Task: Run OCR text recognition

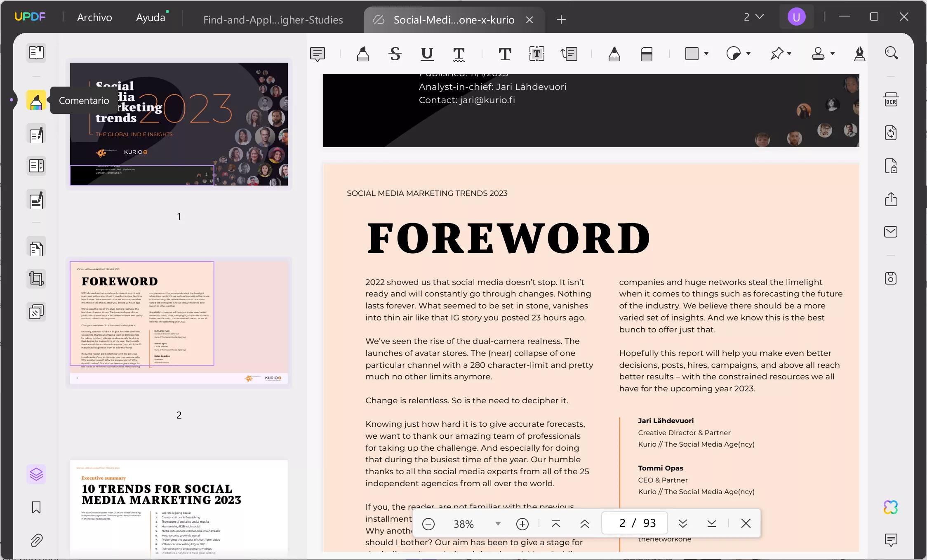Action: [x=891, y=100]
